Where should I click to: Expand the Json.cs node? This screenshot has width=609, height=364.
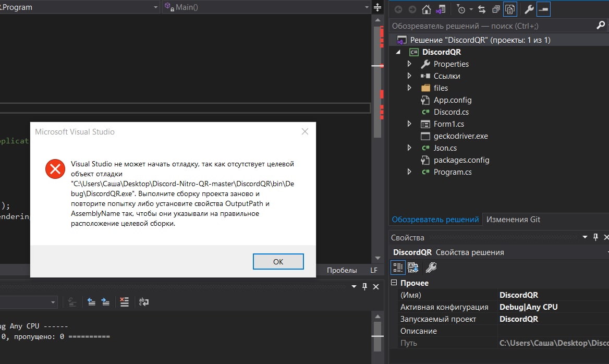(409, 148)
